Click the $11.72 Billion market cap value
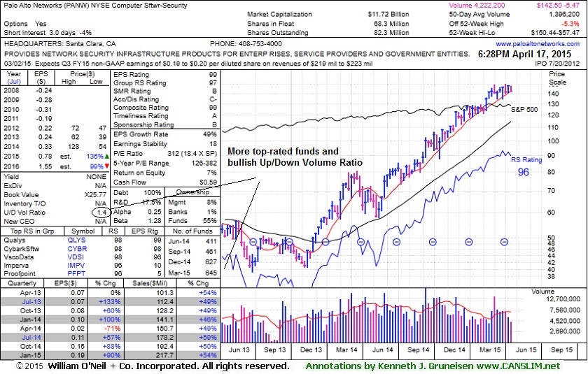588x374 pixels. pyautogui.click(x=388, y=14)
